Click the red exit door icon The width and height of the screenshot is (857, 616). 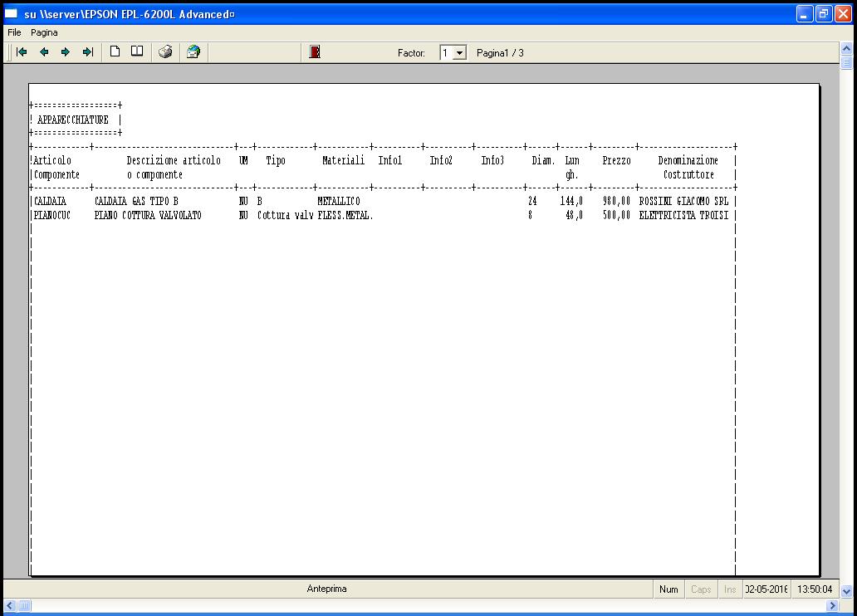coord(315,52)
